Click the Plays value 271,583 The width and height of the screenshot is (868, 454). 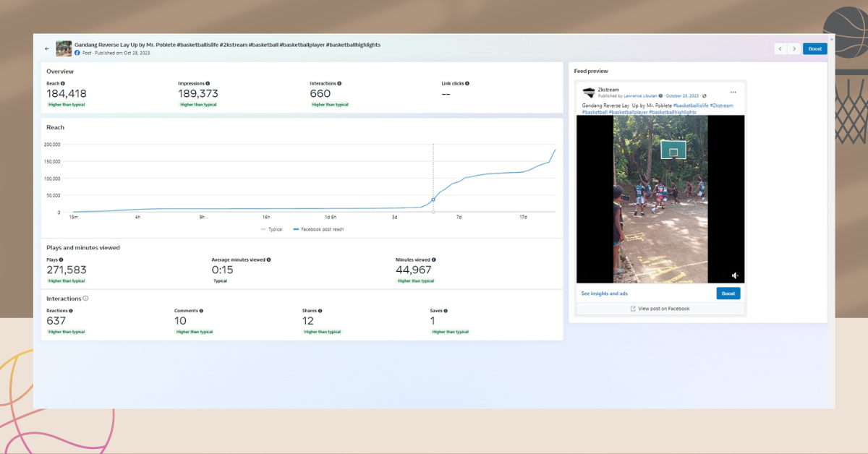coord(67,270)
